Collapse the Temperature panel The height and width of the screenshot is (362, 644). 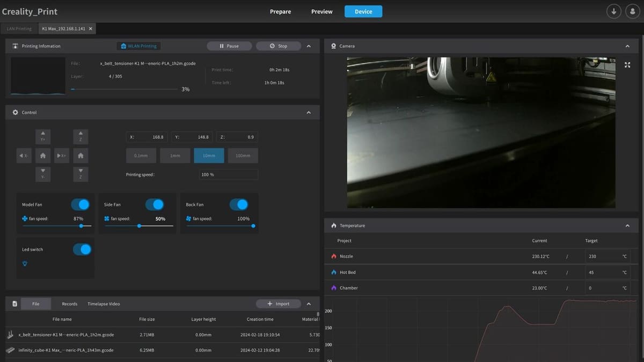[x=627, y=226]
